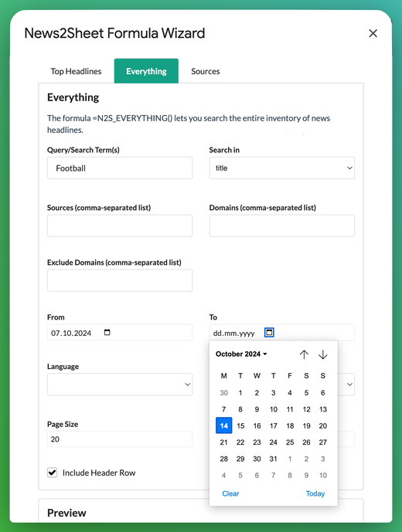
Task: Toggle the To date calendar picker icon
Action: click(x=269, y=333)
